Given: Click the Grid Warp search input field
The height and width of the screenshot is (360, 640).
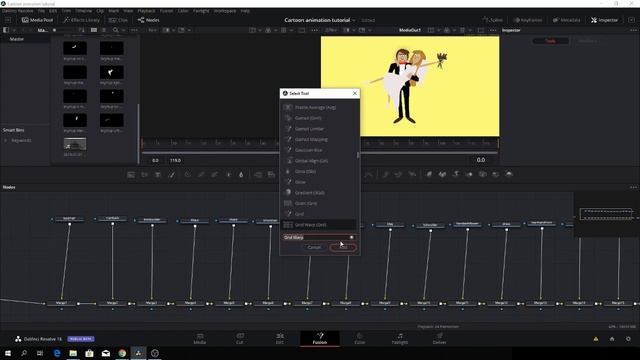Looking at the screenshot, I should (319, 237).
